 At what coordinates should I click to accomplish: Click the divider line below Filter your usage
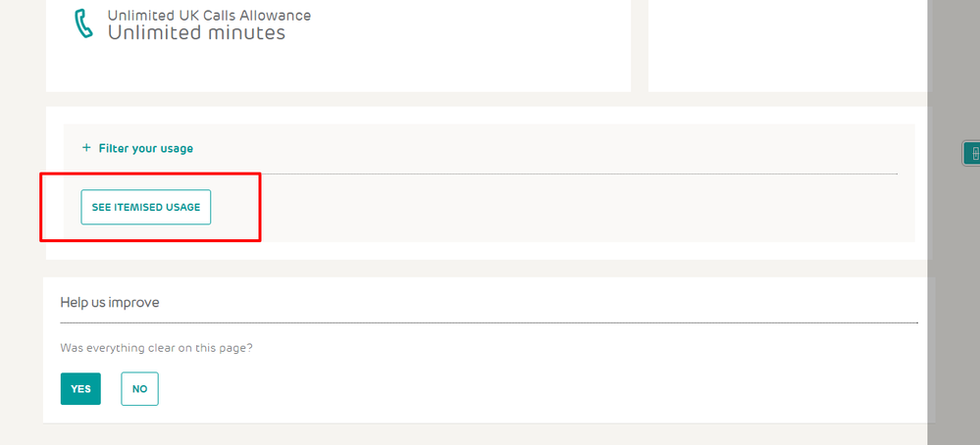490,173
